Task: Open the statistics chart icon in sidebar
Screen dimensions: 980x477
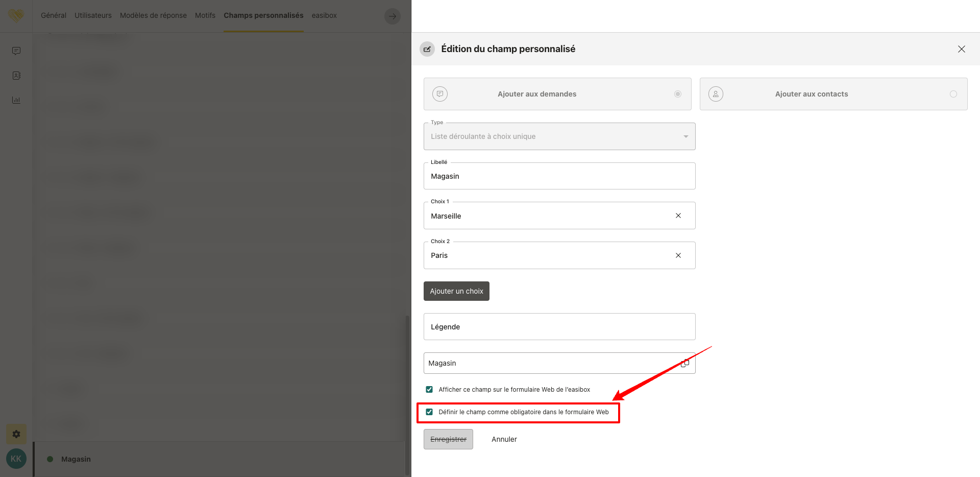Action: point(16,100)
